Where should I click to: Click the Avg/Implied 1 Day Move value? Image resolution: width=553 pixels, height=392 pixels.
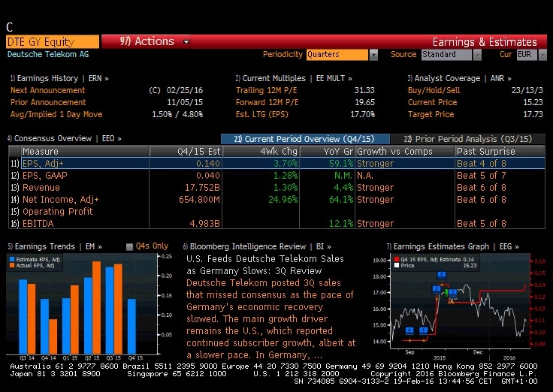coord(177,114)
